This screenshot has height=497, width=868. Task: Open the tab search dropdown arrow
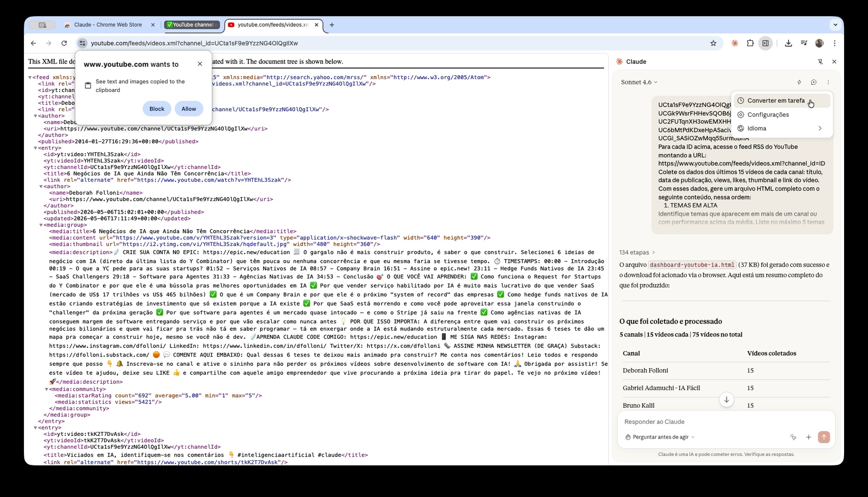click(835, 25)
